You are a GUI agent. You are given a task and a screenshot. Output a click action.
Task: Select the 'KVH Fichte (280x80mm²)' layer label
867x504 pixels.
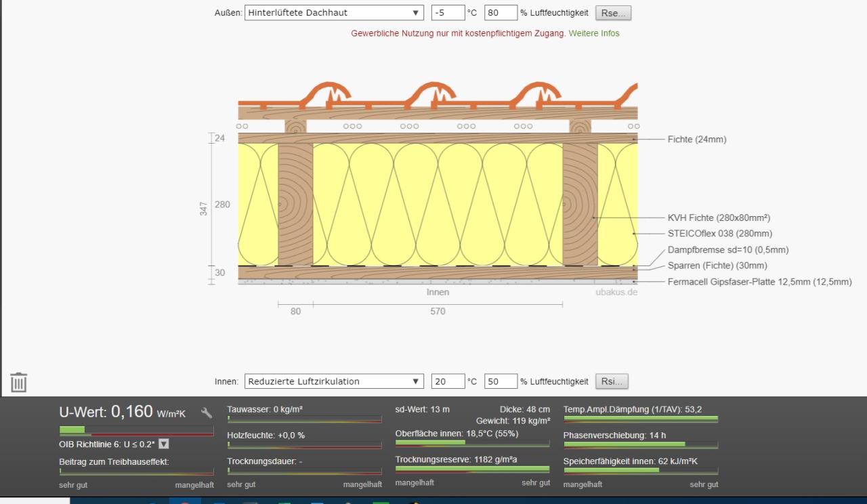(719, 218)
